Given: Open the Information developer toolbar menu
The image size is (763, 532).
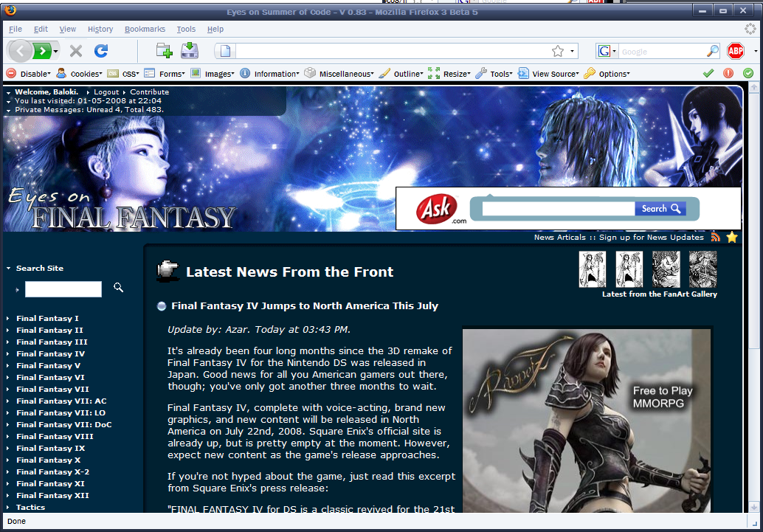Looking at the screenshot, I should 269,74.
